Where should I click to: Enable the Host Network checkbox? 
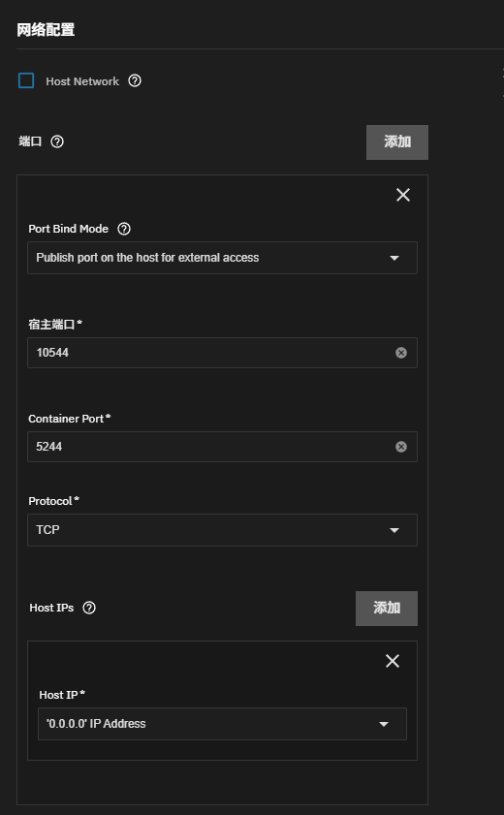[26, 80]
